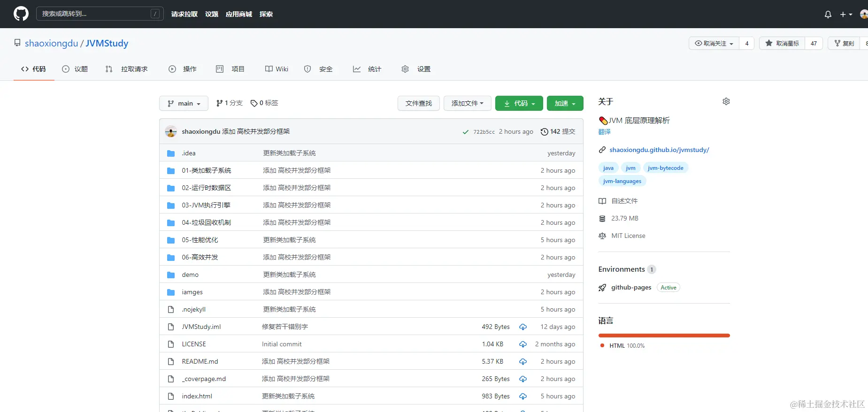Image resolution: width=868 pixels, height=412 pixels.
Task: Open the 设置 settings tab
Action: [x=416, y=69]
